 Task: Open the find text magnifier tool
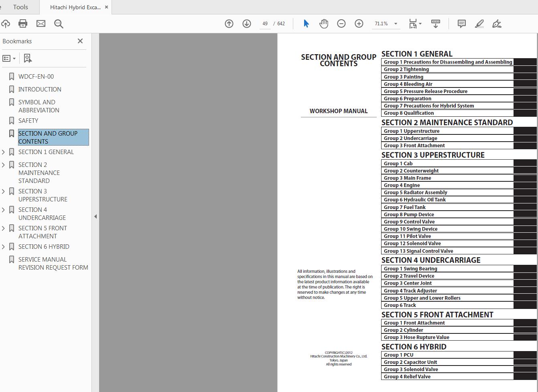click(59, 24)
